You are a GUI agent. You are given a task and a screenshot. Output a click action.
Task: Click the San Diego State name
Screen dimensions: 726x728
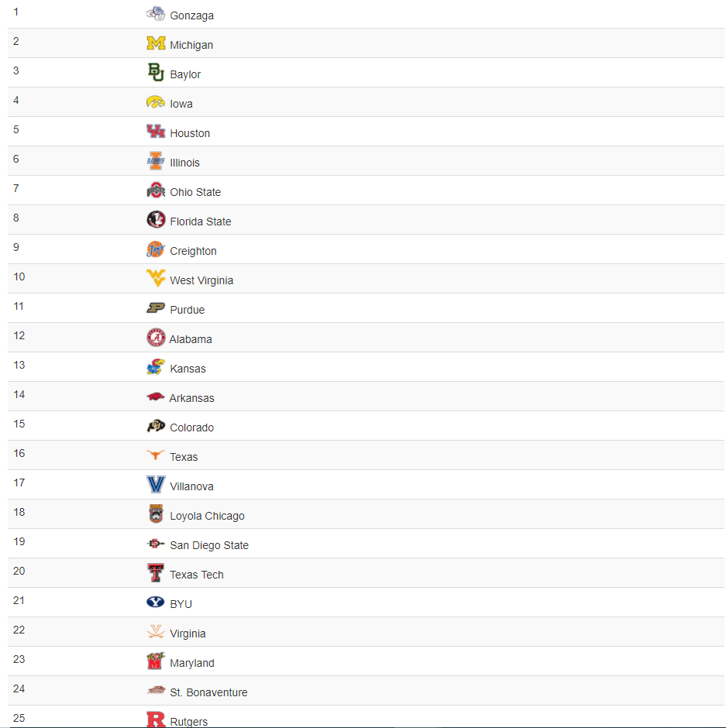209,545
